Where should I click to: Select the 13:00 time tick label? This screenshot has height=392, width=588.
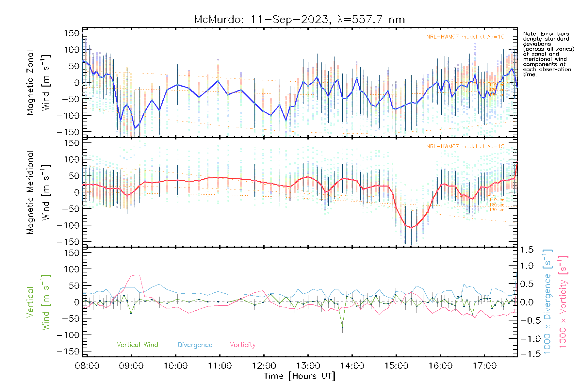point(308,366)
